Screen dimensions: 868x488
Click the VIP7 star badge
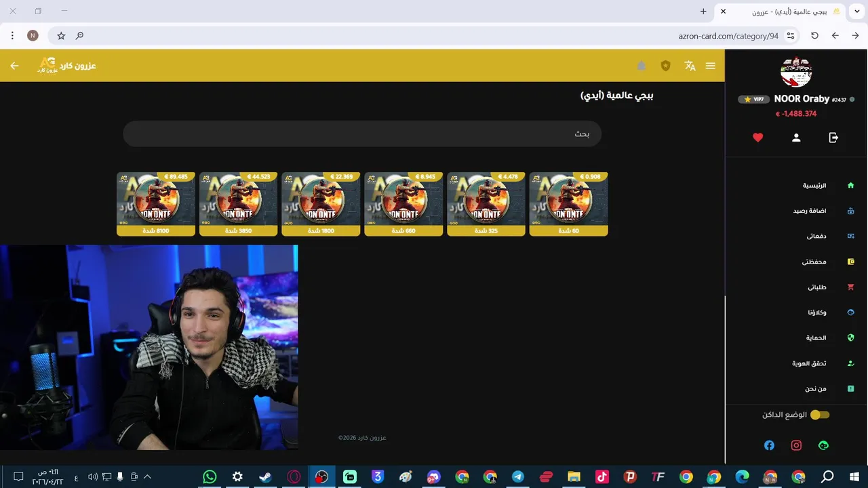753,99
